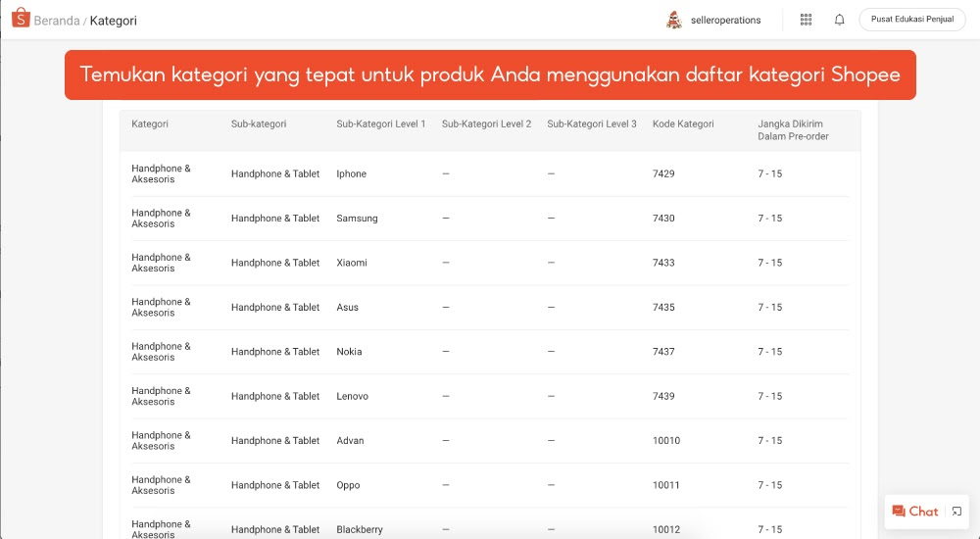Screen dimensions: 980x539
Task: Open the Chat widget
Action: click(915, 511)
